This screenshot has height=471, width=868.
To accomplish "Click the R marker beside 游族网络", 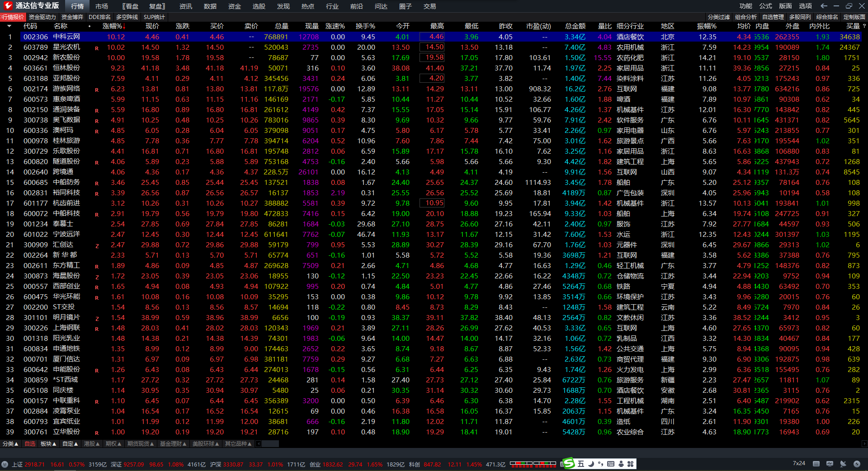I will tap(97, 89).
